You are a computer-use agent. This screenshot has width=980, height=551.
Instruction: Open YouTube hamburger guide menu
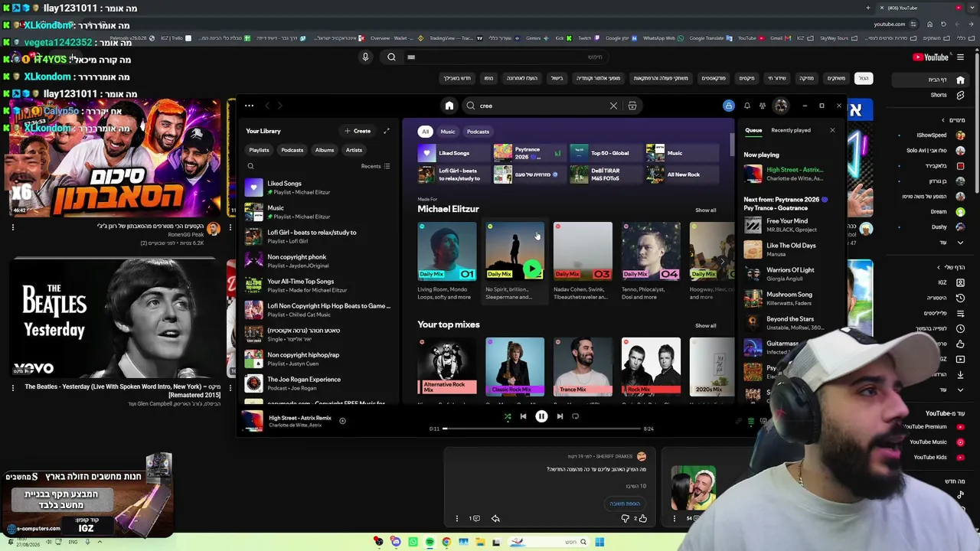point(960,57)
